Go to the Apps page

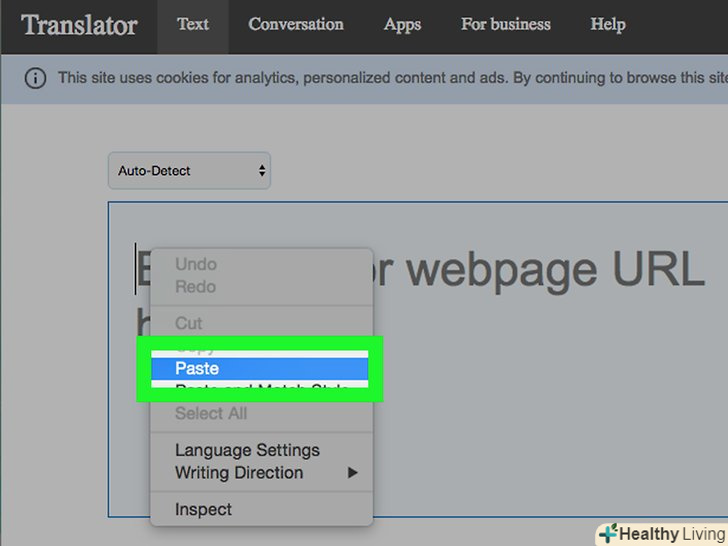click(x=402, y=25)
